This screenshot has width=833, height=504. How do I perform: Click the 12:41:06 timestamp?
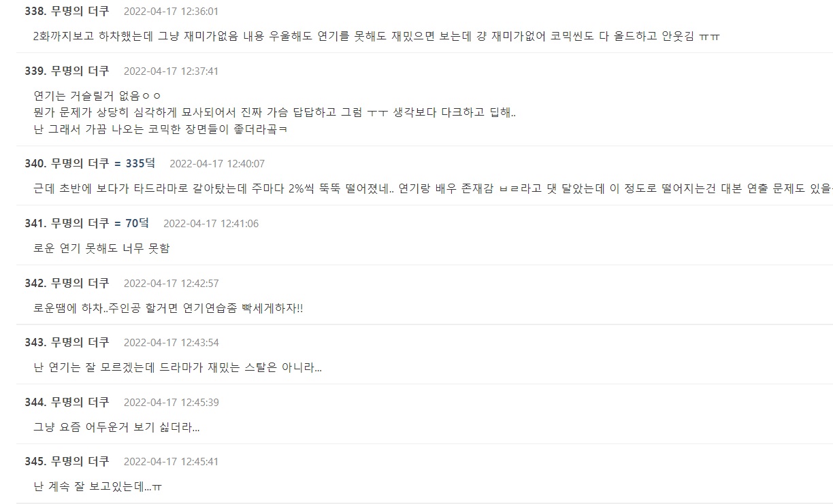coord(211,224)
